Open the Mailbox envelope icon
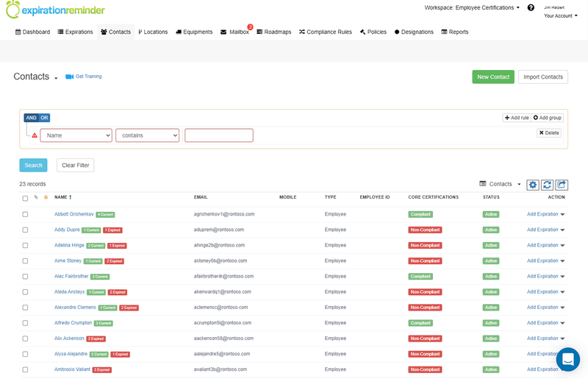Image resolution: width=588 pixels, height=379 pixels. pos(223,32)
